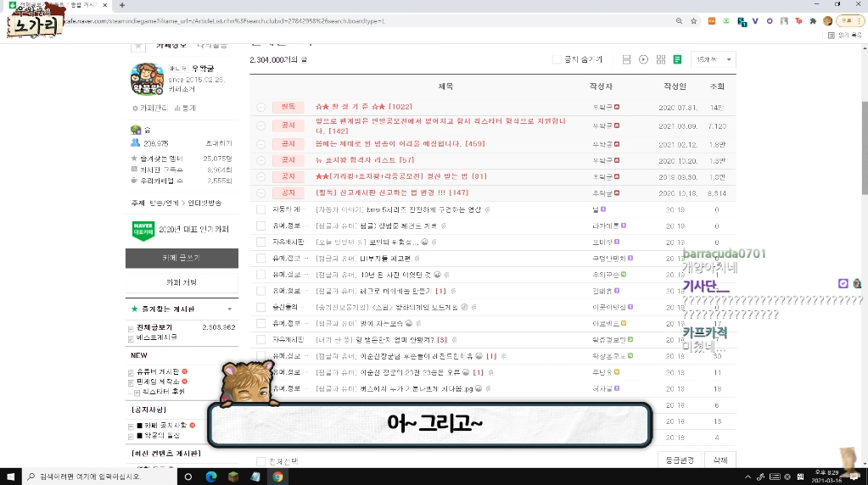Click the red Tp extension icon
868x485 pixels.
798,21
